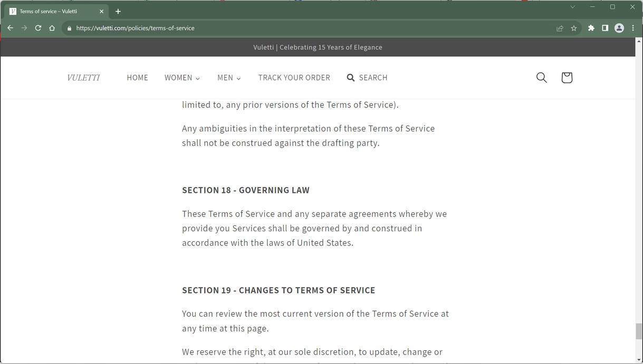
Task: Open the shopping cart
Action: pos(566,77)
